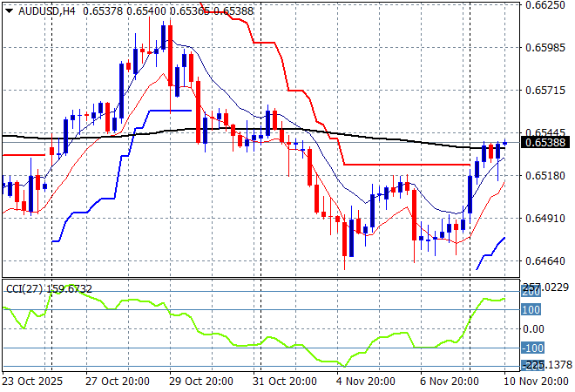The width and height of the screenshot is (575, 392).
Task: Select the 0.65180 price scale label
Action: (x=545, y=176)
